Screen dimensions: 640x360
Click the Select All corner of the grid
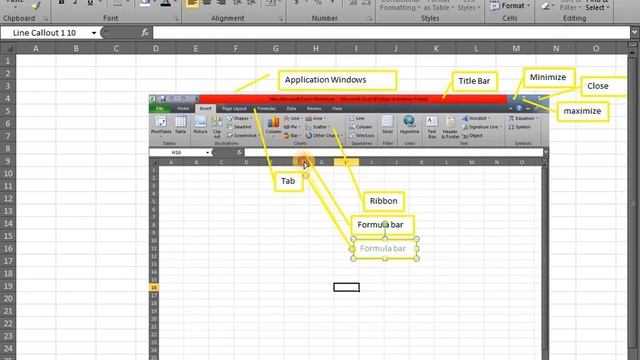click(8, 49)
